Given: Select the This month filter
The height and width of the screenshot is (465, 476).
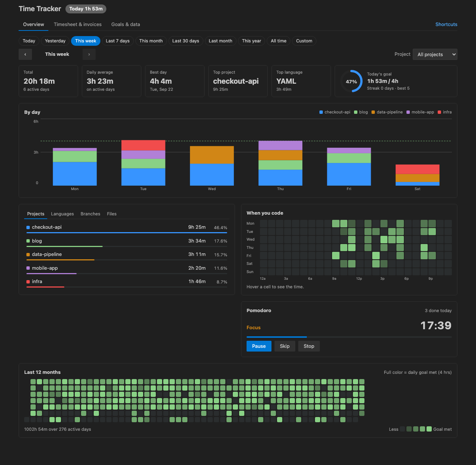Looking at the screenshot, I should pos(151,41).
